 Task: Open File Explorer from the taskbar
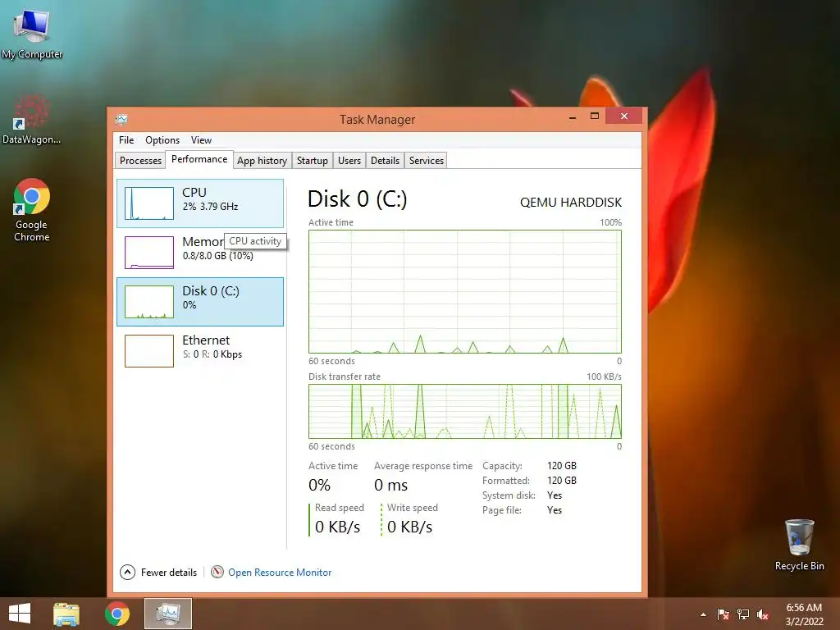click(66, 614)
